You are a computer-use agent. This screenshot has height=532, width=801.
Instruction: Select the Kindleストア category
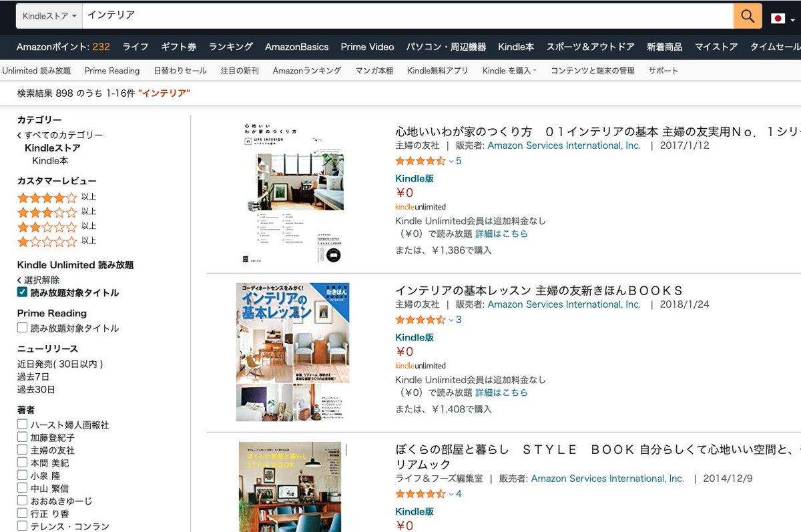pos(53,148)
